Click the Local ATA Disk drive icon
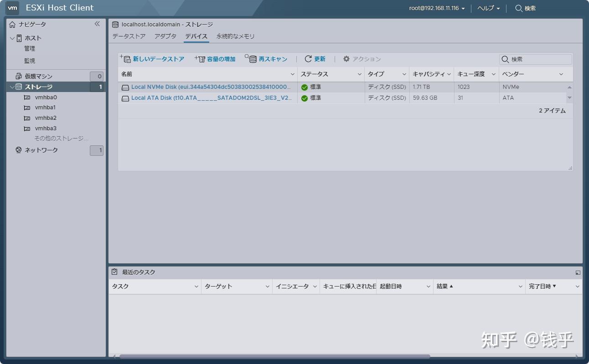Screen dimensions: 589x364 pos(125,98)
